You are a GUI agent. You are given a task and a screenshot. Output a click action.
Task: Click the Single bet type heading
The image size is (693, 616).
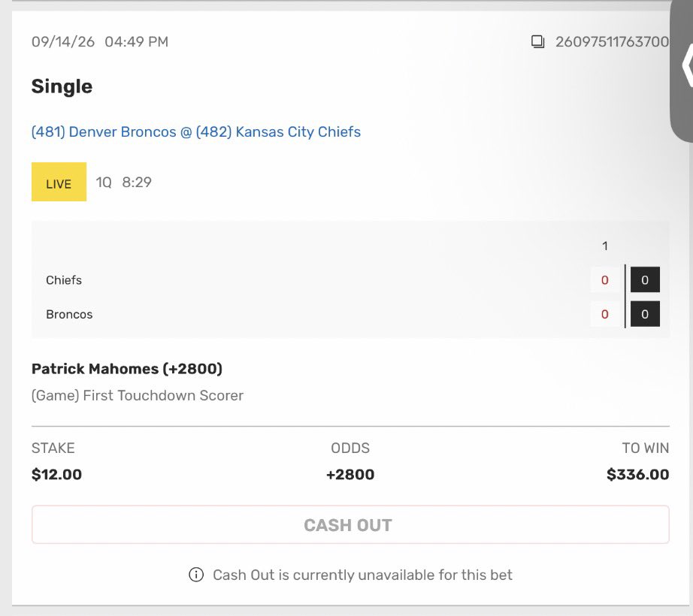coord(62,86)
